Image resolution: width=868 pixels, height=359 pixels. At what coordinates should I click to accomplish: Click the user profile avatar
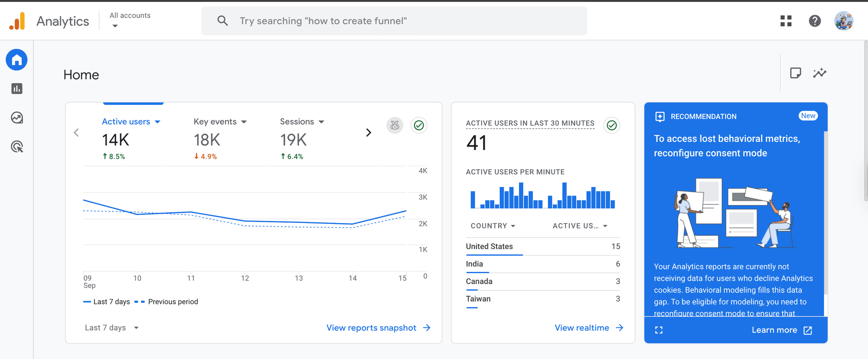pos(844,21)
